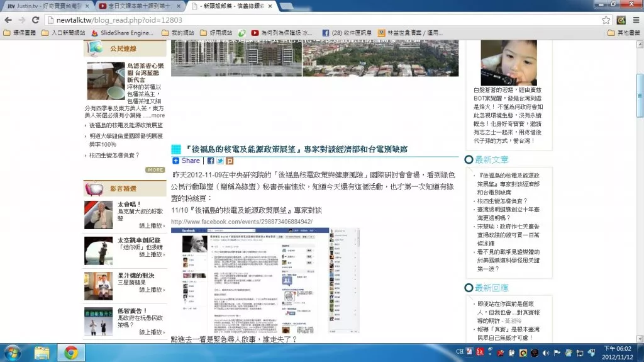Open the 林益世貪瀆案 bookmark
Image resolution: width=644 pixels, height=362 pixels.
pyautogui.click(x=410, y=33)
